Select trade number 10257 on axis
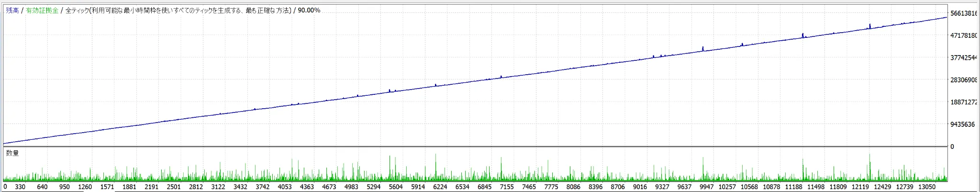This screenshot has width=980, height=192. click(727, 187)
